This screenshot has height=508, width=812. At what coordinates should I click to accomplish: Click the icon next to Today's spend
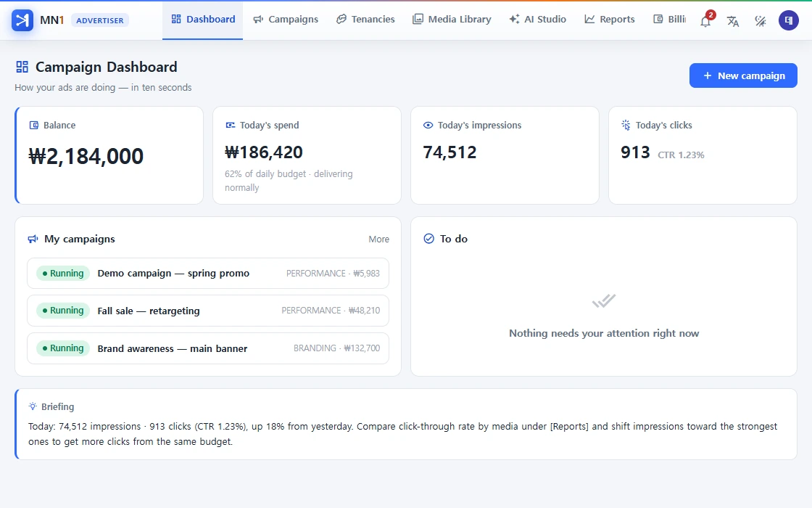pos(230,125)
